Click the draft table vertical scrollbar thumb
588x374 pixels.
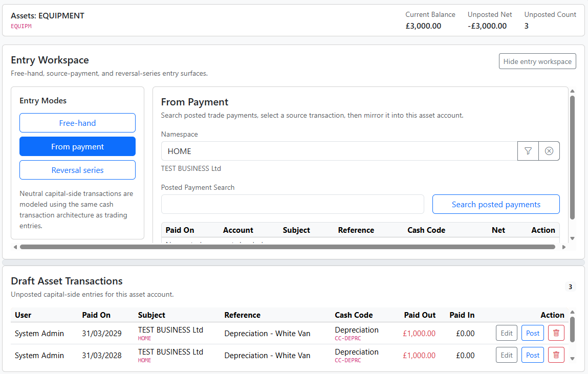[572, 329]
